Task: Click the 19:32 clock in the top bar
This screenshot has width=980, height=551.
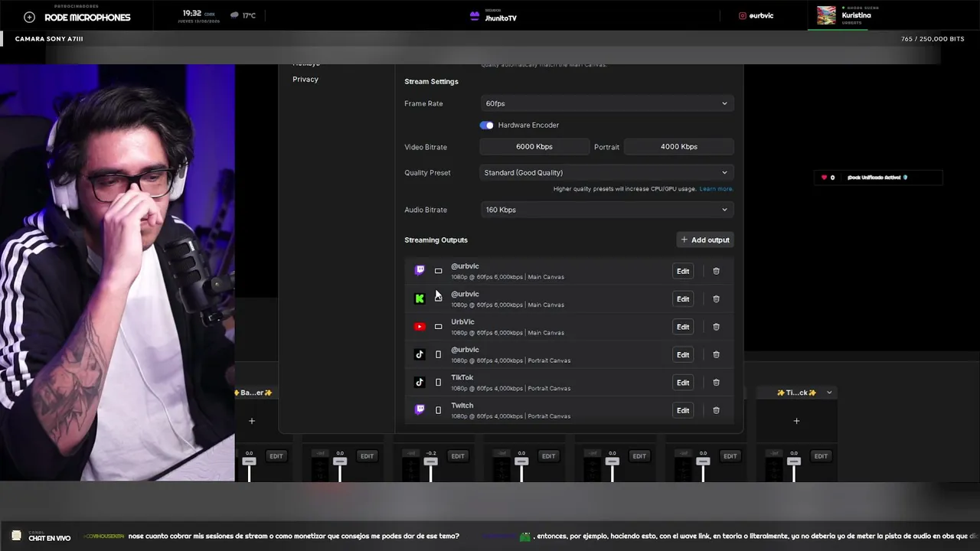Action: click(x=192, y=13)
